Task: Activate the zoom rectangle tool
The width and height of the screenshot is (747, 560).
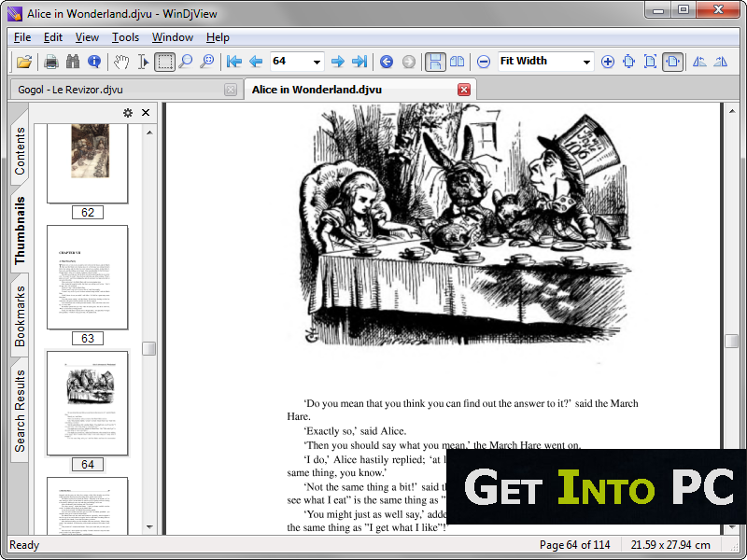Action: (x=206, y=62)
